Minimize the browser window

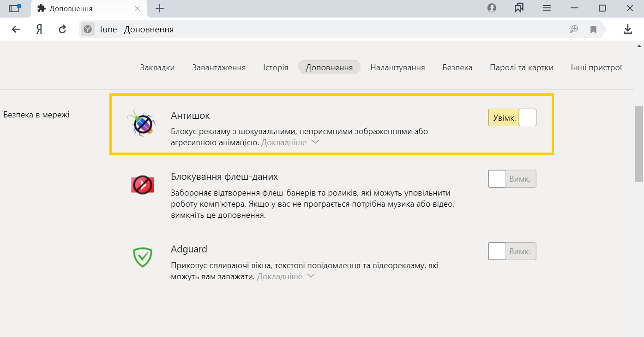point(574,8)
